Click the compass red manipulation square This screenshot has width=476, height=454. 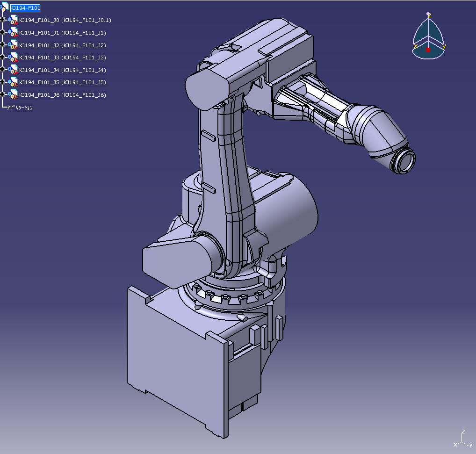pos(428,50)
